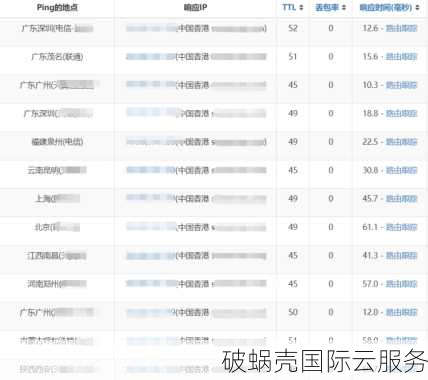This screenshot has height=380, width=428.
Task: Select the 河南郑州 location cell
Action: 57,284
